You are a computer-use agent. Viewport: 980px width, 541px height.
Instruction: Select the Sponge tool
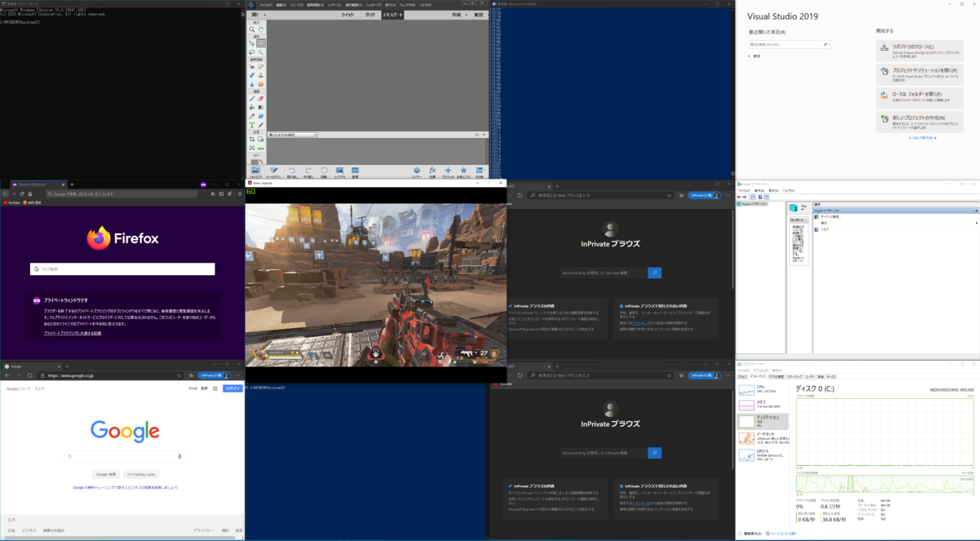[261, 84]
